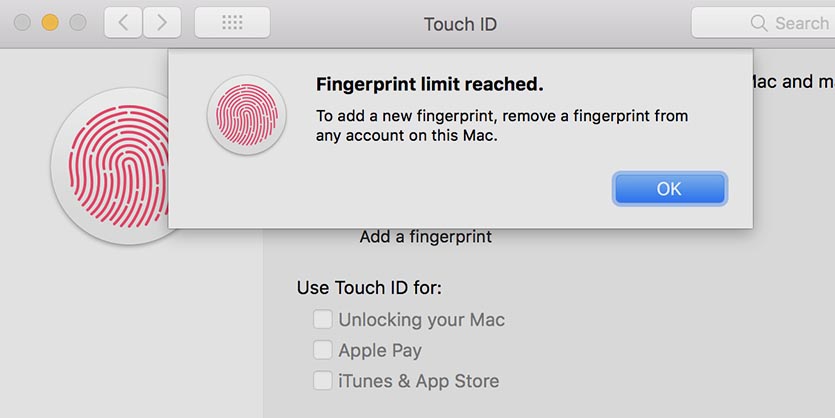Click the large Touch ID fingerprint image
Image resolution: width=835 pixels, height=418 pixels.
tap(110, 165)
